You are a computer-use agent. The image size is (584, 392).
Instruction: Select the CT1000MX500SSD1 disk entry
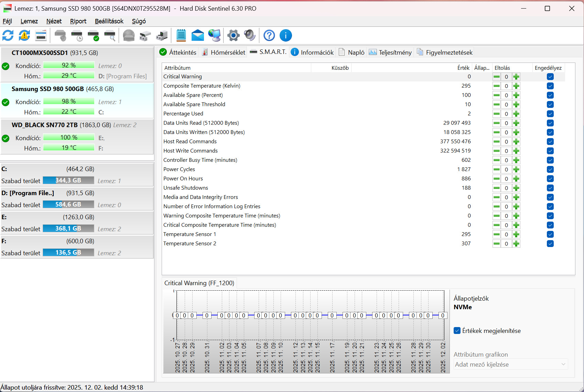point(40,53)
